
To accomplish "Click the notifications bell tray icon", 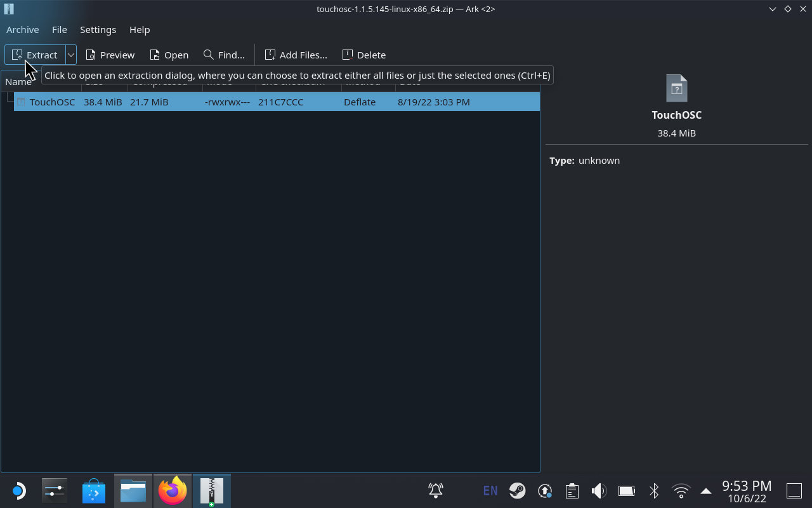I will tap(436, 491).
